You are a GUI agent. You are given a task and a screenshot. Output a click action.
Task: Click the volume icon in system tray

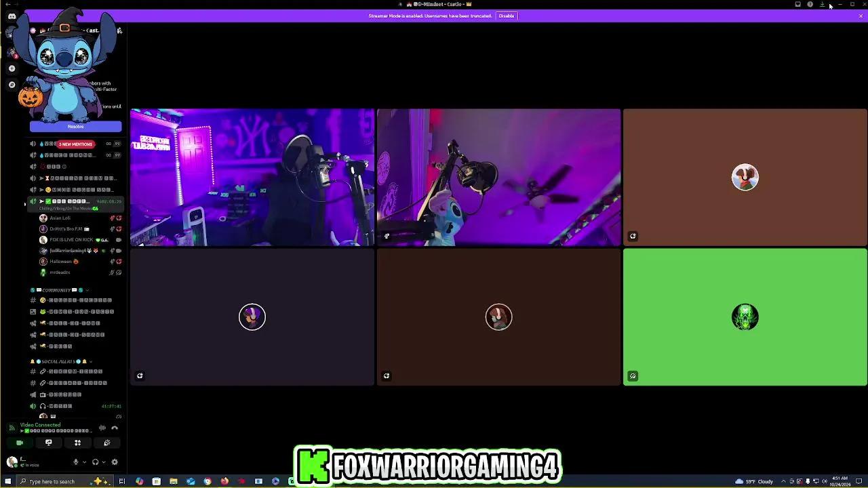pos(824,482)
